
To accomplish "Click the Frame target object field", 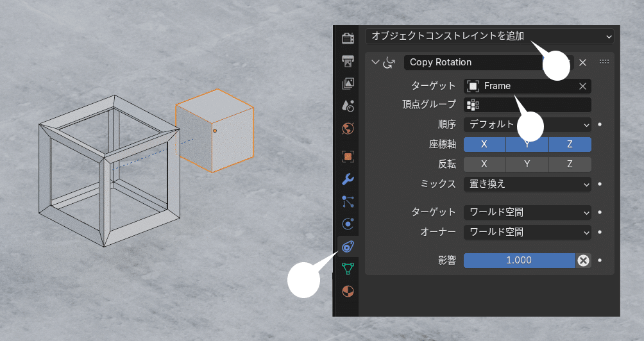I will (527, 86).
